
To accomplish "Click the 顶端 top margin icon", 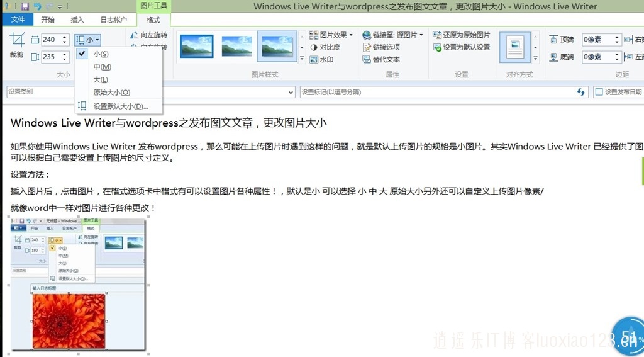I will click(x=553, y=40).
